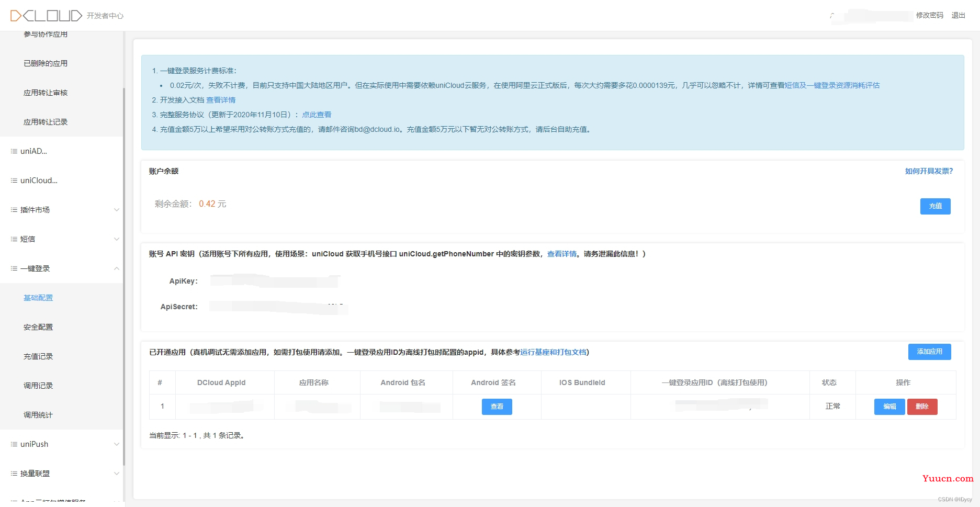
Task: Click the ApiSecret label
Action: [179, 307]
